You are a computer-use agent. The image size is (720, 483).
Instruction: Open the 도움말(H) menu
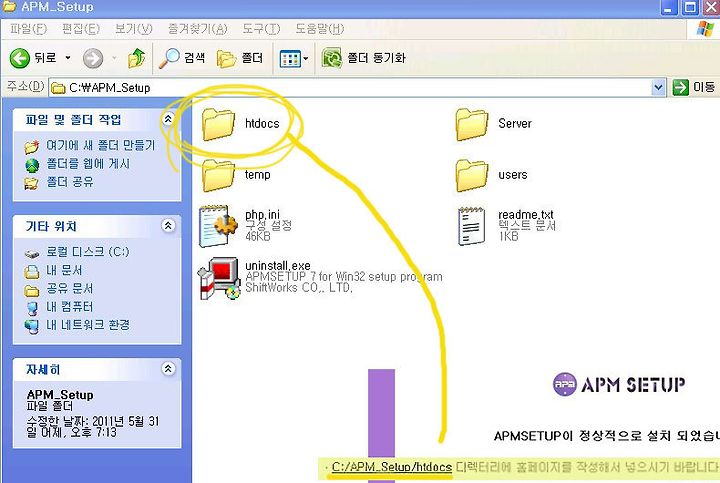tap(320, 29)
